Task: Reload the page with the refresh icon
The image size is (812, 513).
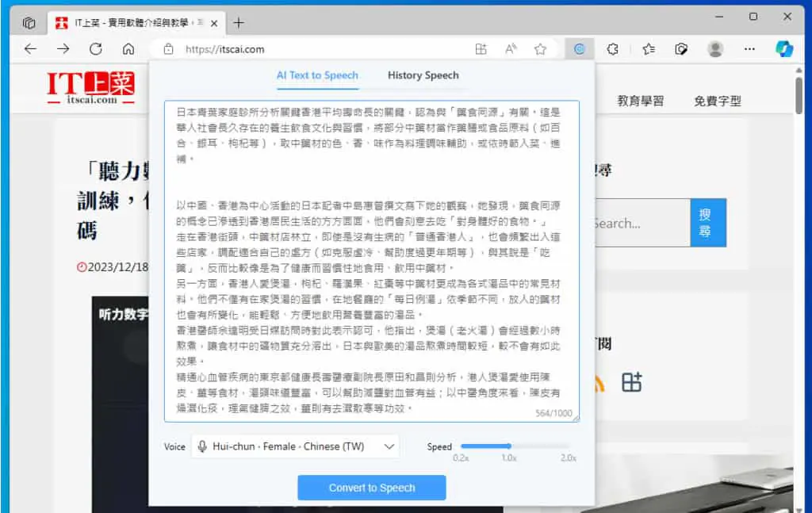Action: click(x=96, y=49)
